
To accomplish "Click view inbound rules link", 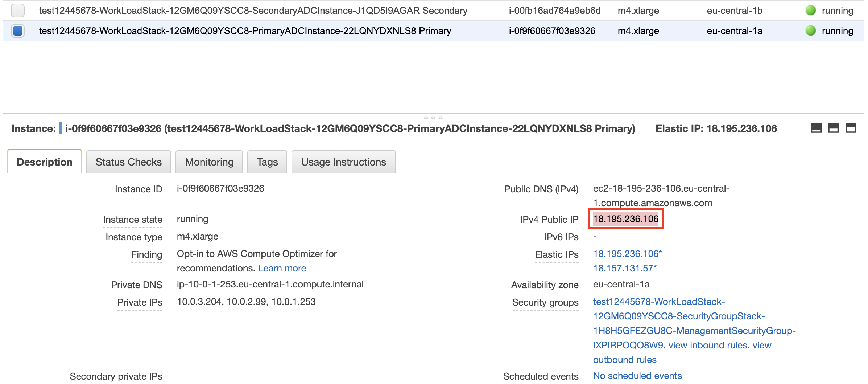I will 708,345.
